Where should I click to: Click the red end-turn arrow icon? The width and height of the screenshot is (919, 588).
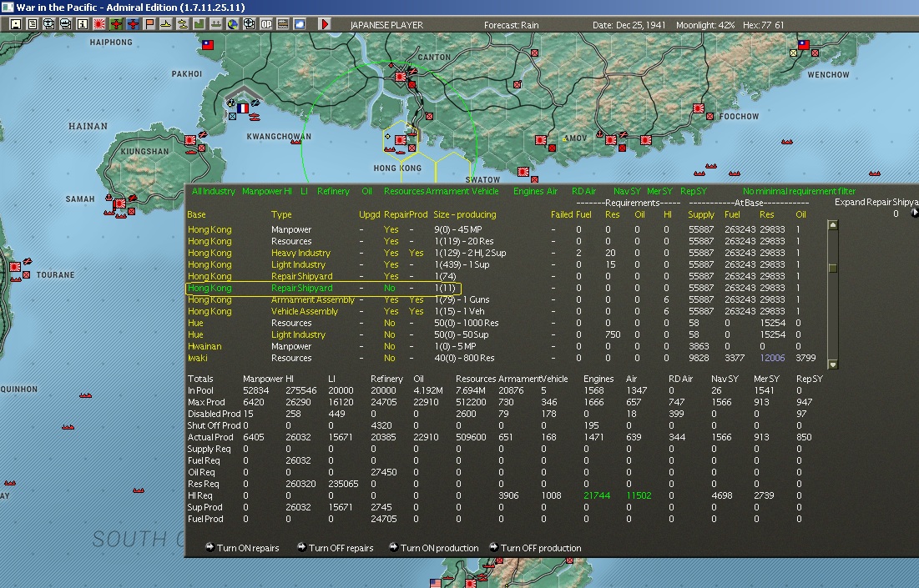[x=325, y=24]
